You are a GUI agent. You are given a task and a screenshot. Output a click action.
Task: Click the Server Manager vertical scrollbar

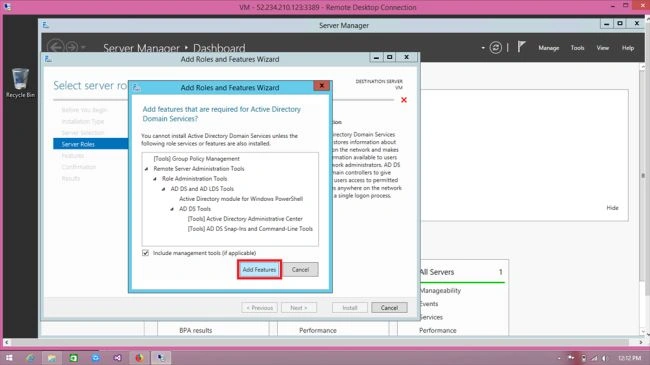point(643,175)
